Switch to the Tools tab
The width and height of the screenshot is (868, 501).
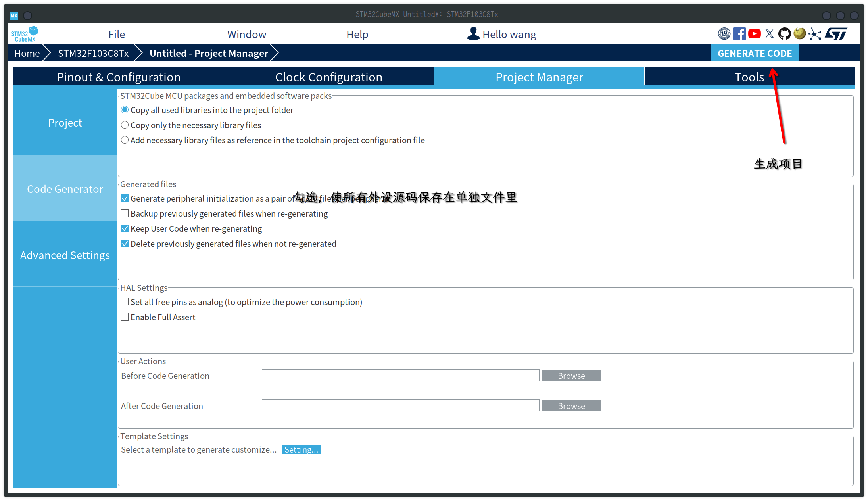pos(749,77)
